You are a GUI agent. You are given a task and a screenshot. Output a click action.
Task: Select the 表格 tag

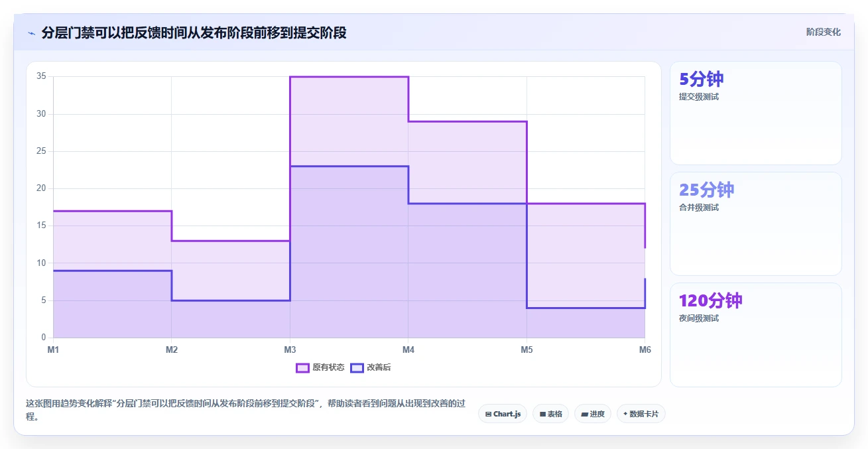pyautogui.click(x=550, y=414)
